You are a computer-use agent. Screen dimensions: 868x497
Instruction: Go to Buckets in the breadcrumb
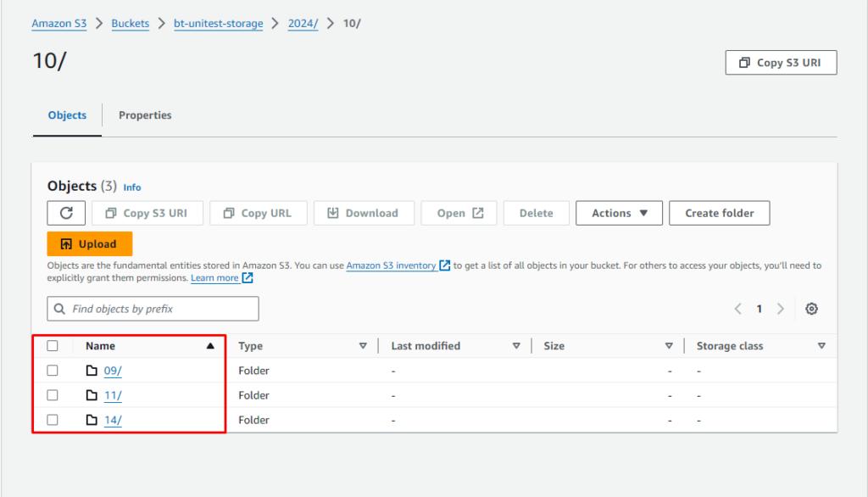(130, 24)
